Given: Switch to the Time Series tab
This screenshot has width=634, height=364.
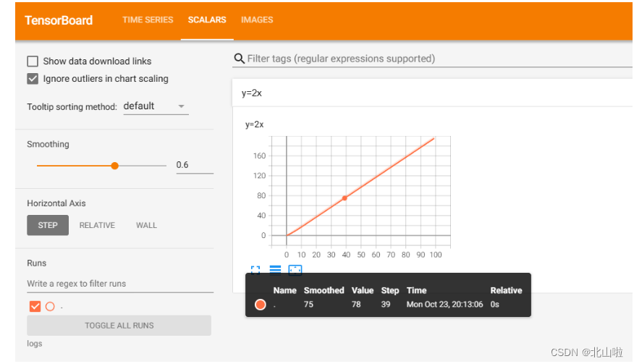Looking at the screenshot, I should (148, 20).
